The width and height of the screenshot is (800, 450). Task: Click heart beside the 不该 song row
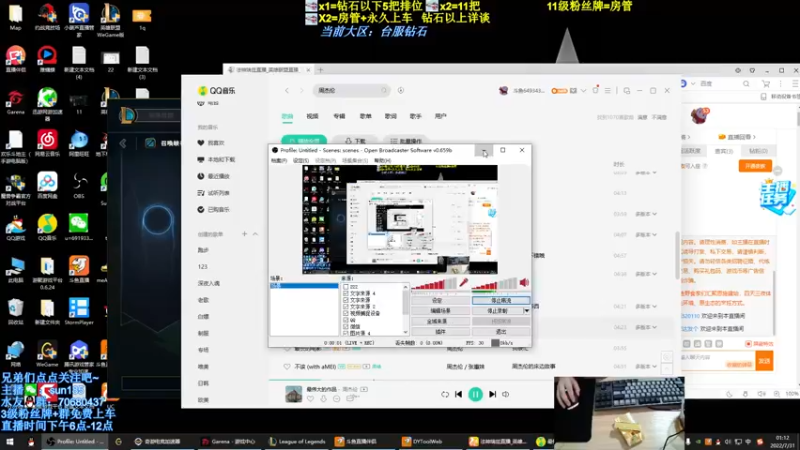coord(287,366)
